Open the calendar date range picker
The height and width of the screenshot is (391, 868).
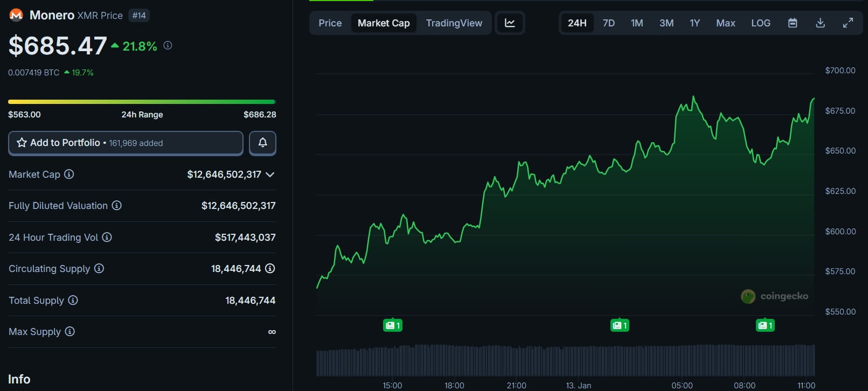tap(793, 23)
